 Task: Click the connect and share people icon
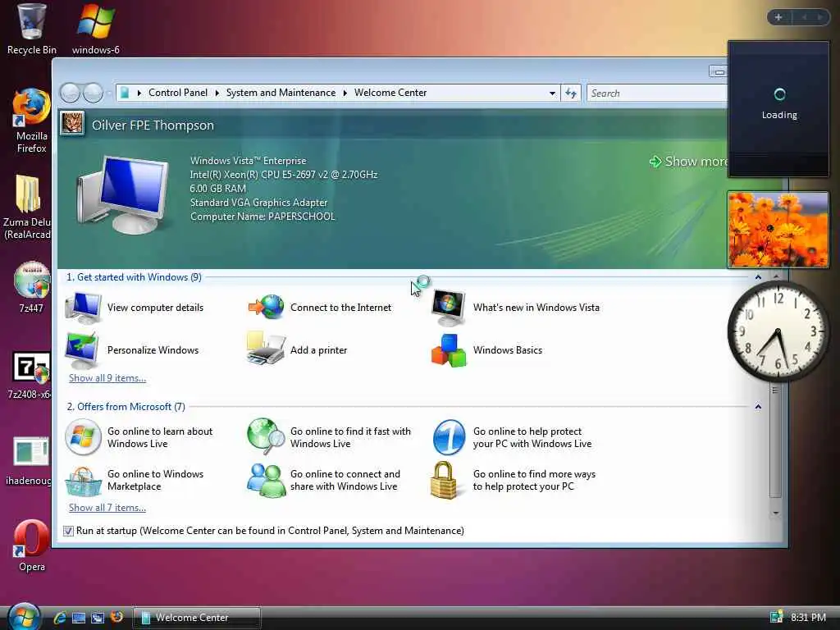pyautogui.click(x=266, y=480)
